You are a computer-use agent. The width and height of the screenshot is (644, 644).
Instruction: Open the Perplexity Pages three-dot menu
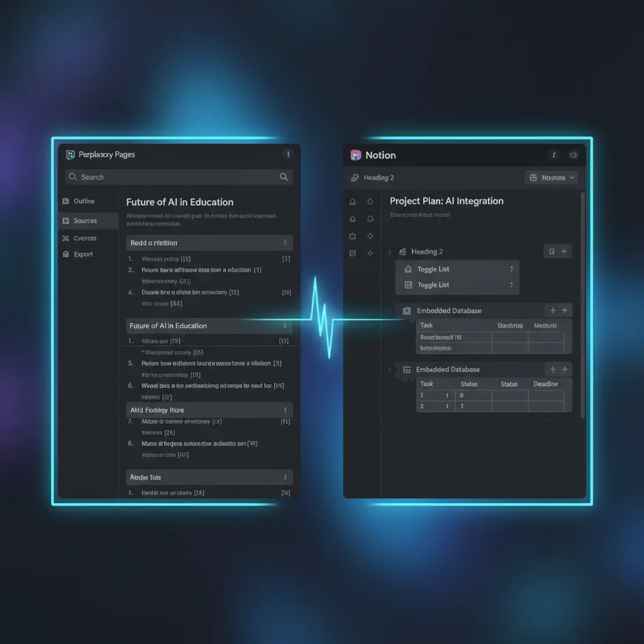[288, 154]
